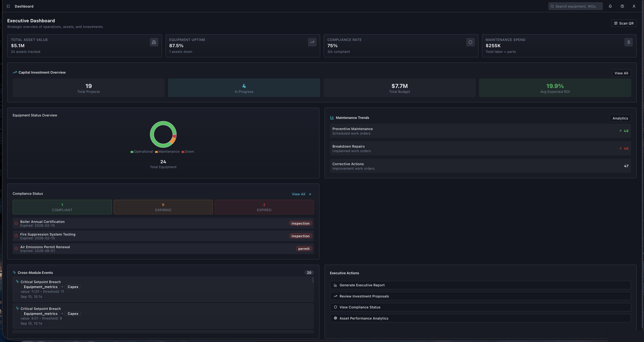Open the Equipment Uptime 87.5% card

point(243,46)
